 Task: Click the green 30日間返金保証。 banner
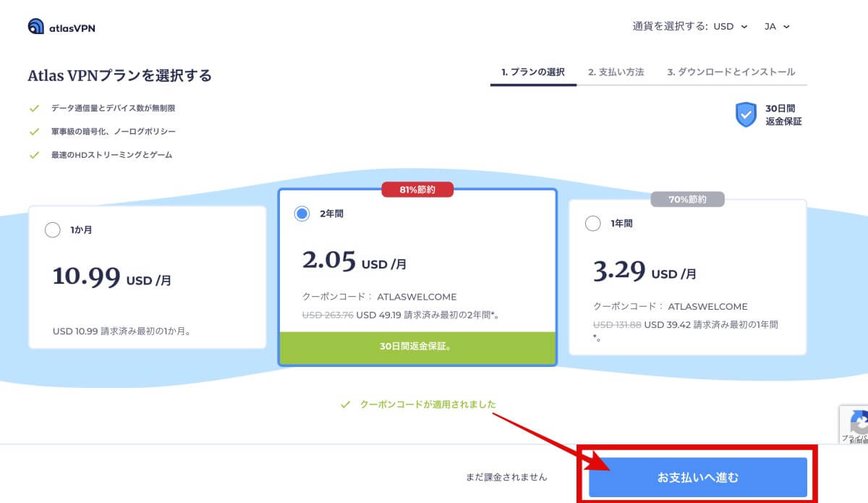[417, 347]
